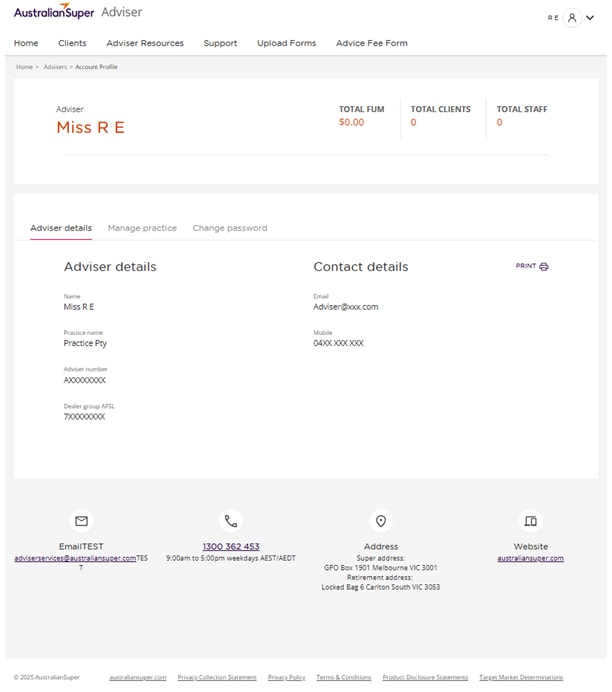Click the PRINT button label
Image resolution: width=612 pixels, height=692 pixels.
coord(526,266)
